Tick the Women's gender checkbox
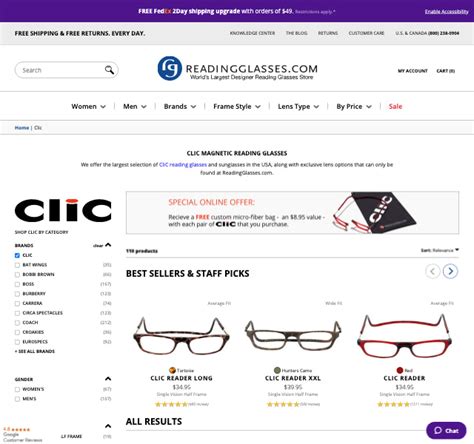 (17, 389)
